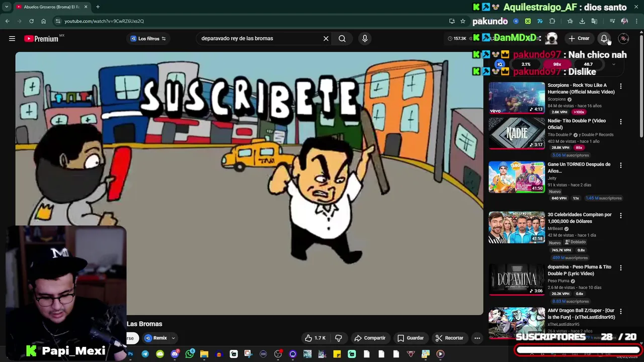Viewport: 644px width, 362px height.
Task: Click the video player to pause
Action: tap(249, 184)
